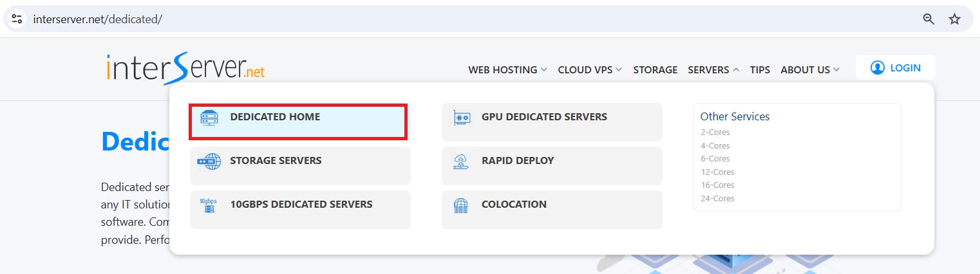
Task: Click the site information icon in address bar
Action: click(17, 19)
